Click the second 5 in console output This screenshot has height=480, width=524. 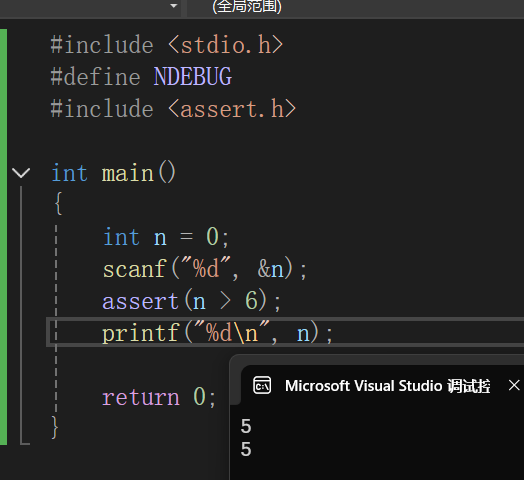pyautogui.click(x=246, y=449)
